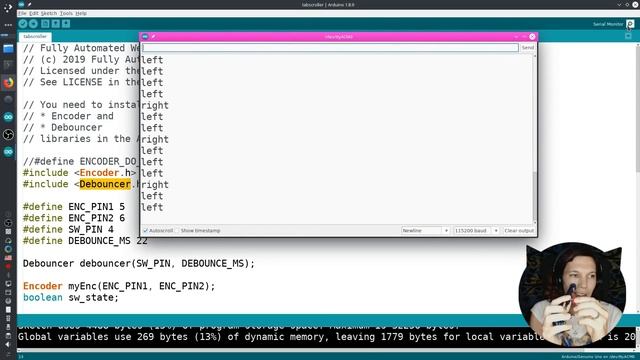The image size is (640, 360).
Task: Enable the Show timestamp checkbox
Action: (178, 231)
